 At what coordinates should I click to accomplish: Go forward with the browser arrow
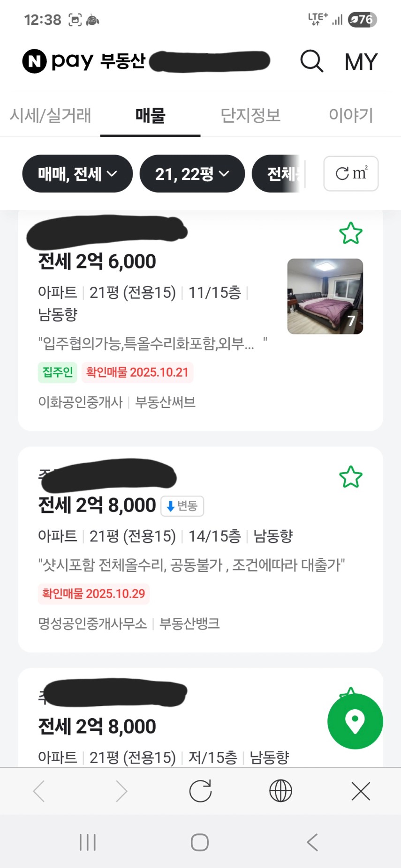tap(121, 791)
